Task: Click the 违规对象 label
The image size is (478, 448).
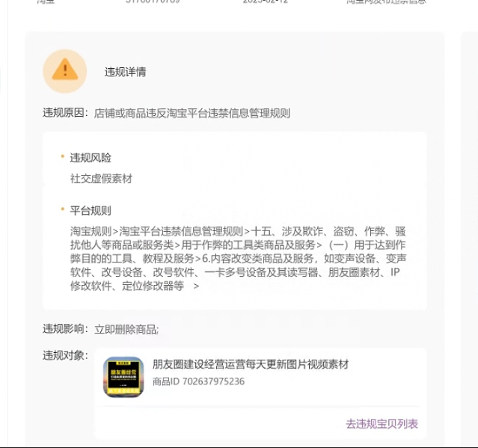Action: 66,355
